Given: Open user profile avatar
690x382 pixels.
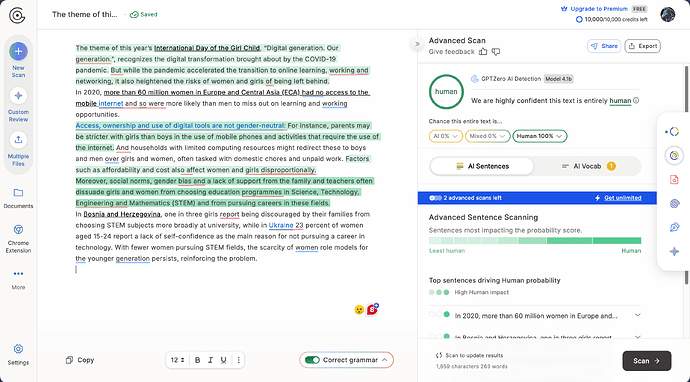Looking at the screenshot, I should (668, 14).
